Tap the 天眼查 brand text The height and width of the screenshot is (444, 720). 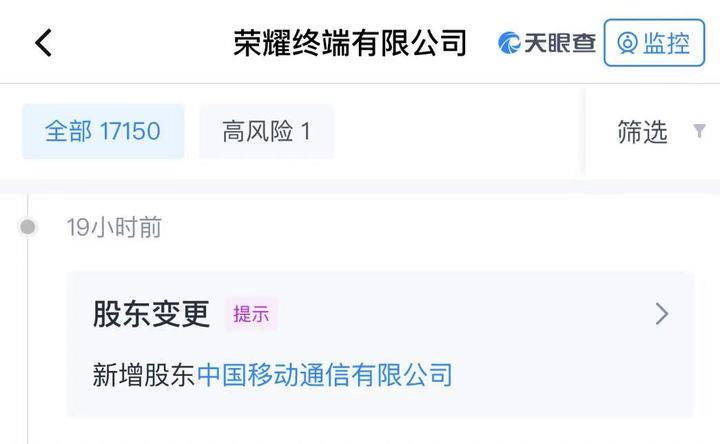(560, 43)
